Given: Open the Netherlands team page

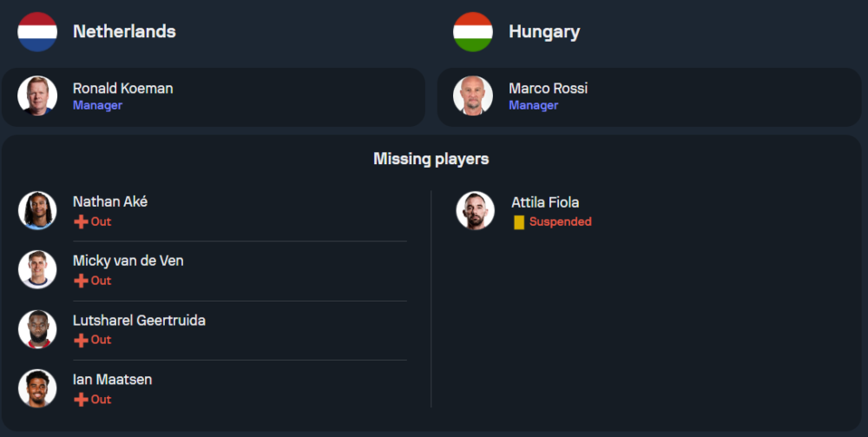Looking at the screenshot, I should [x=124, y=31].
